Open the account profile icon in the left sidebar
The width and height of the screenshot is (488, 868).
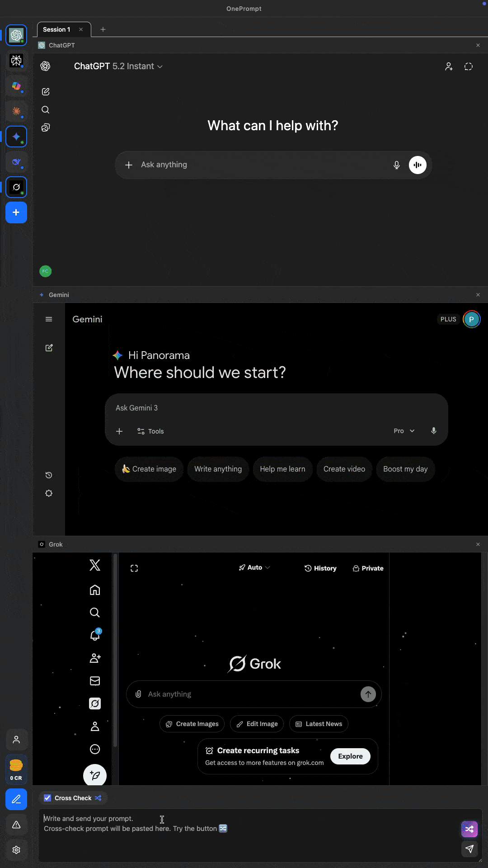(x=16, y=740)
